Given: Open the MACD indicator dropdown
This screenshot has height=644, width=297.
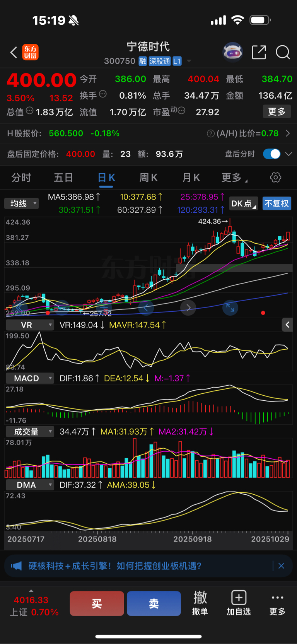Looking at the screenshot, I should click(x=30, y=378).
